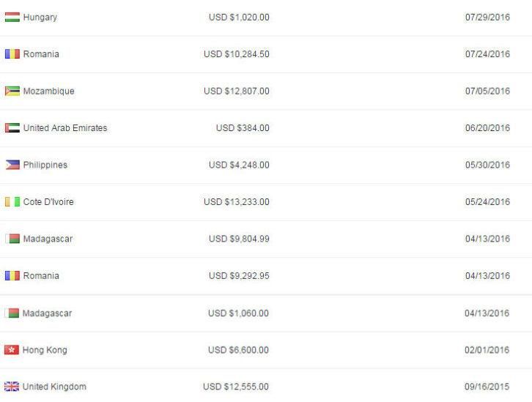The image size is (532, 402).
Task: Click the Philippines flag icon
Action: (12, 165)
